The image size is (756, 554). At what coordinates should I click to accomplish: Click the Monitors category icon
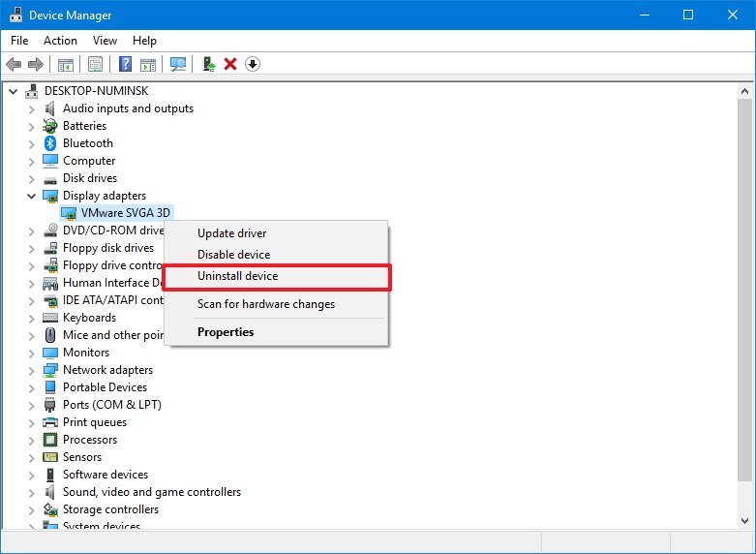[50, 353]
